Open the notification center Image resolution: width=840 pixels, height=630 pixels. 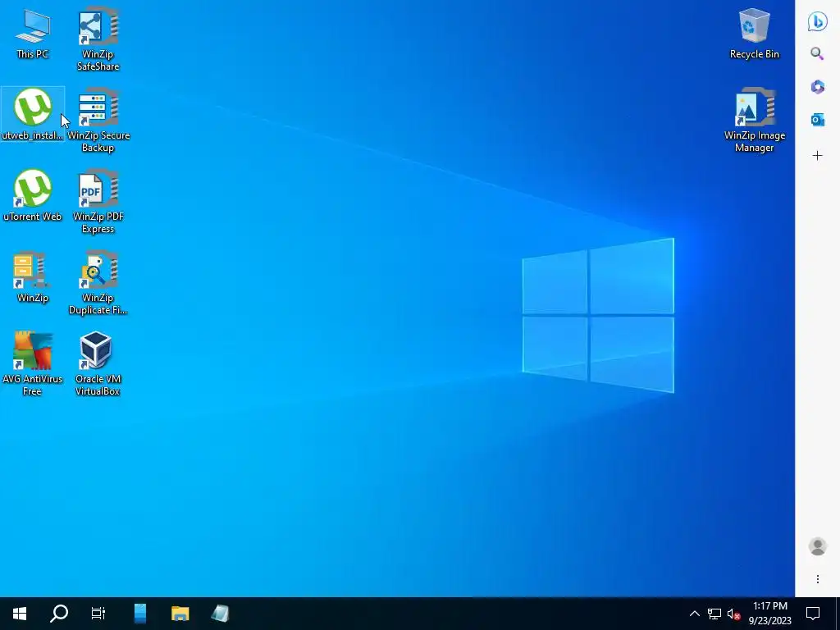[813, 614]
